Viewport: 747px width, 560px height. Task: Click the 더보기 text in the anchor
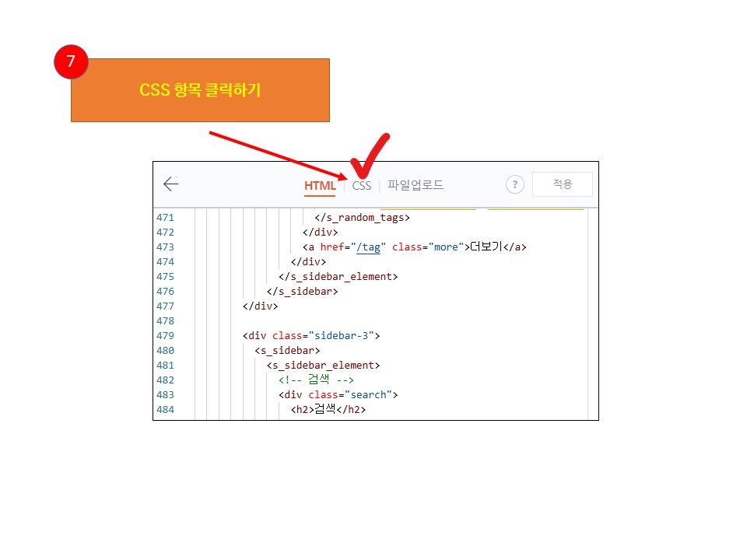coord(486,247)
